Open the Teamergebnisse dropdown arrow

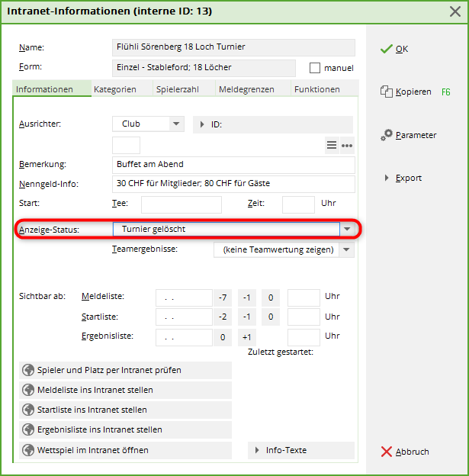[x=346, y=249]
